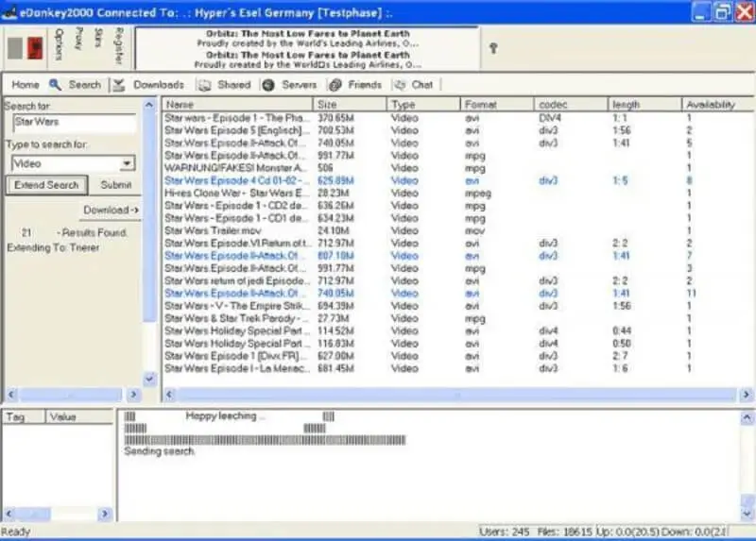Click the Friends icon in the toolbar

(x=335, y=84)
